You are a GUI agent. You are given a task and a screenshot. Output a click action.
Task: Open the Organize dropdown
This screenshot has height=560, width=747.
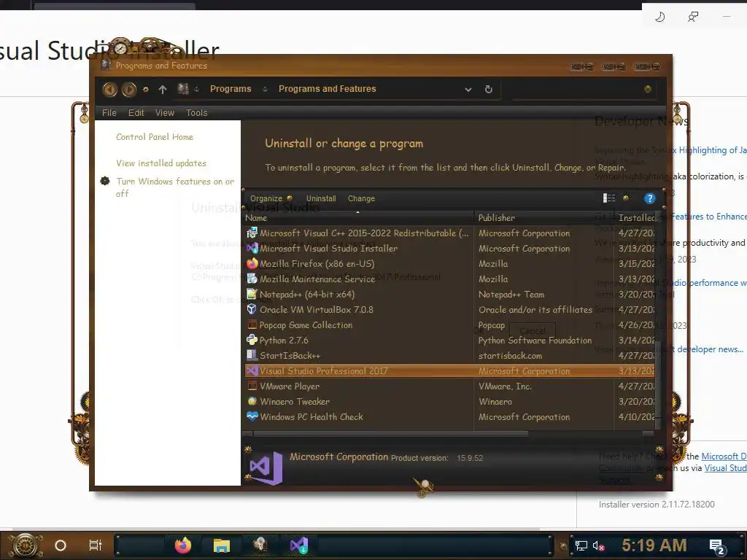271,198
